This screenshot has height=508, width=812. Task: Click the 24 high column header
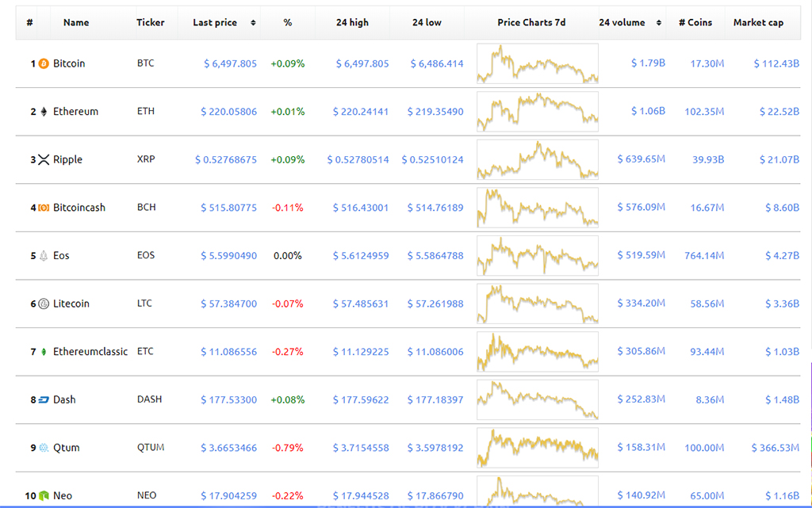[x=352, y=23]
